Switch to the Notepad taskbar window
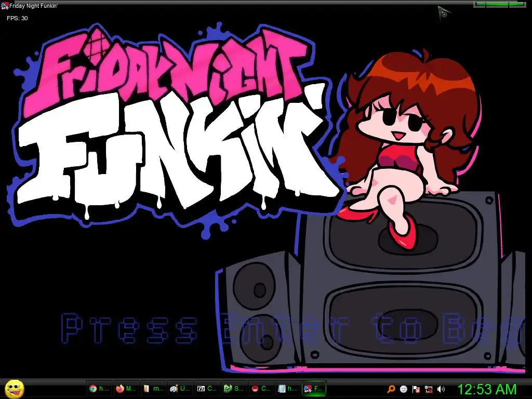 (288, 389)
